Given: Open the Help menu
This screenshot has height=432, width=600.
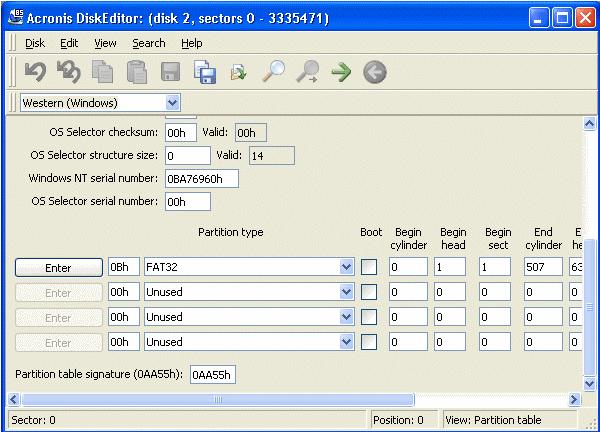Looking at the screenshot, I should (x=192, y=43).
